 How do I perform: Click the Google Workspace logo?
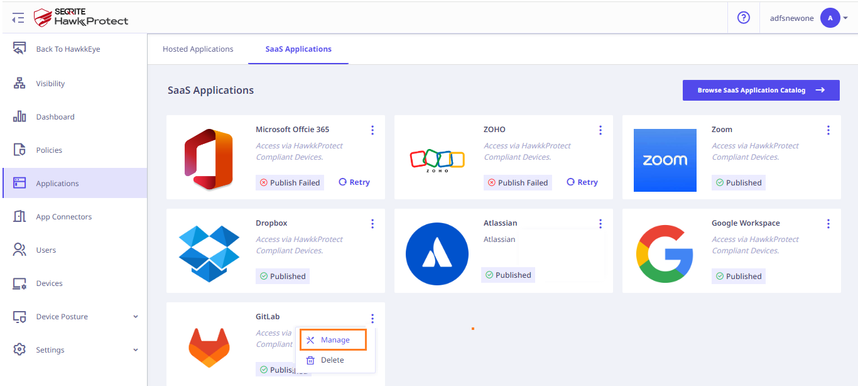(664, 254)
